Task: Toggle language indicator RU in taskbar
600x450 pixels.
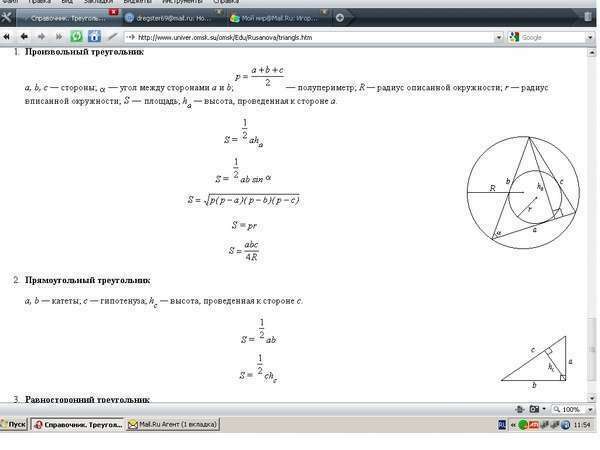Action: (502, 424)
